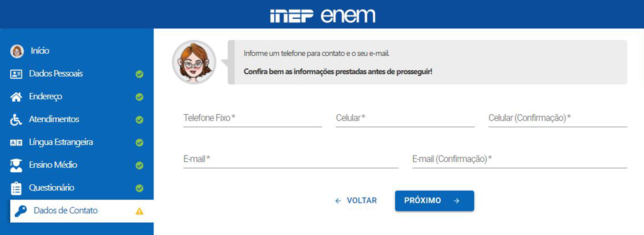
Task: Go back with the VOLTAR button
Action: (x=356, y=201)
